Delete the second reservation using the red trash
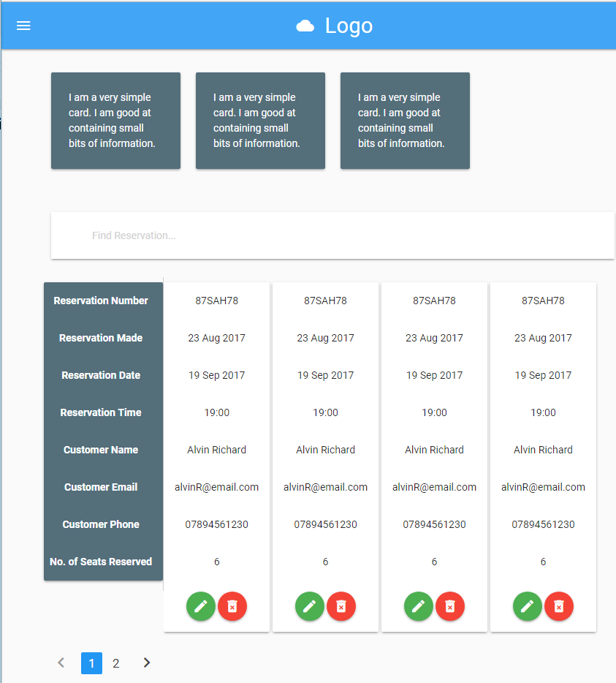Screen dimensions: 616x683 tap(341, 606)
